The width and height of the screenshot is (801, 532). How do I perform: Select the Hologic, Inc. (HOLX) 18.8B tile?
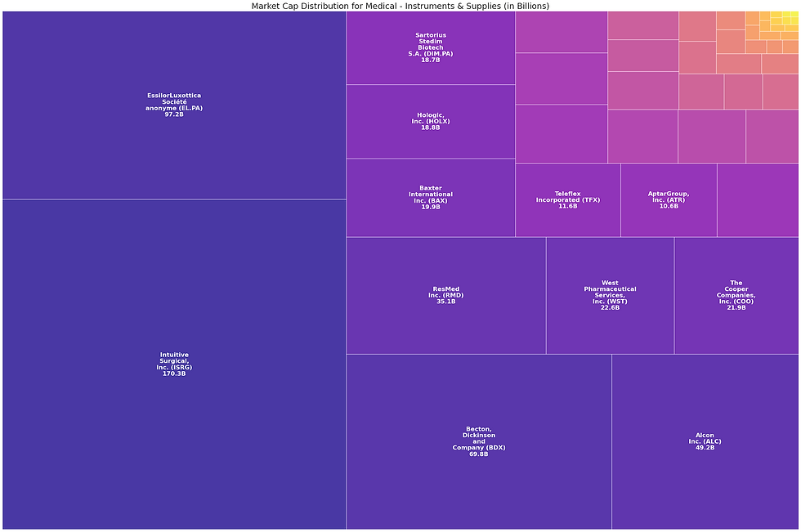pyautogui.click(x=431, y=122)
